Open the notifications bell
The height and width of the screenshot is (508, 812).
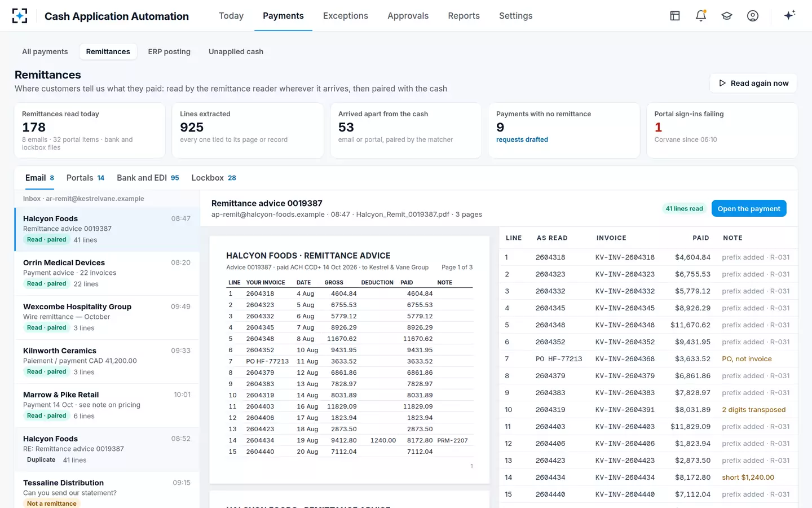click(701, 16)
